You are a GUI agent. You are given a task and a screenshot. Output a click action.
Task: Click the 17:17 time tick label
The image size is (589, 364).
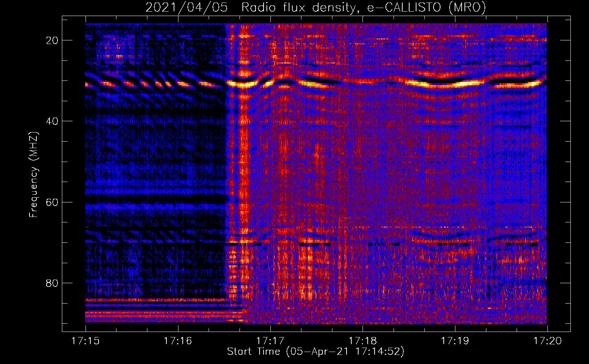coord(270,341)
